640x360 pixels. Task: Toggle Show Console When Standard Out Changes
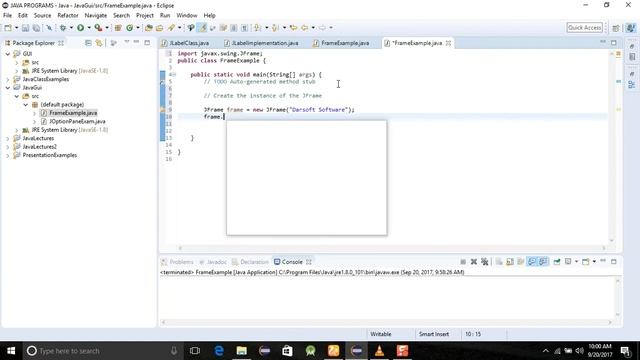click(531, 262)
